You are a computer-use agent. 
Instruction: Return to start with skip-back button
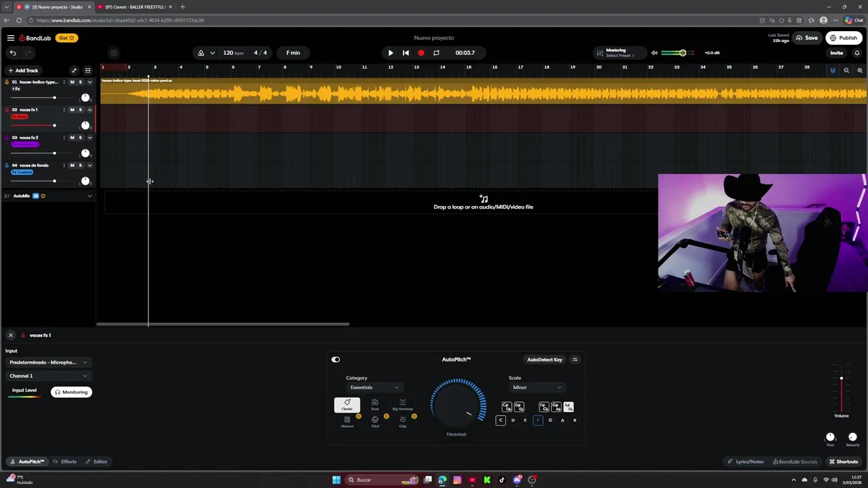click(x=406, y=53)
